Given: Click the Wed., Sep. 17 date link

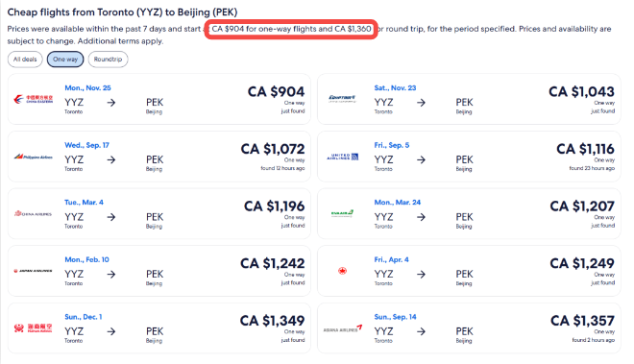Looking at the screenshot, I should 86,145.
